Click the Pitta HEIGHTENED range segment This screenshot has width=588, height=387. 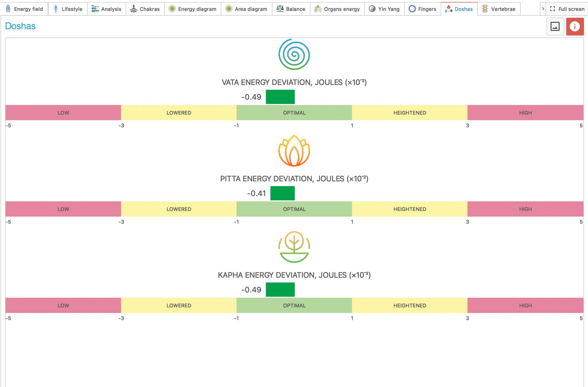[410, 209]
